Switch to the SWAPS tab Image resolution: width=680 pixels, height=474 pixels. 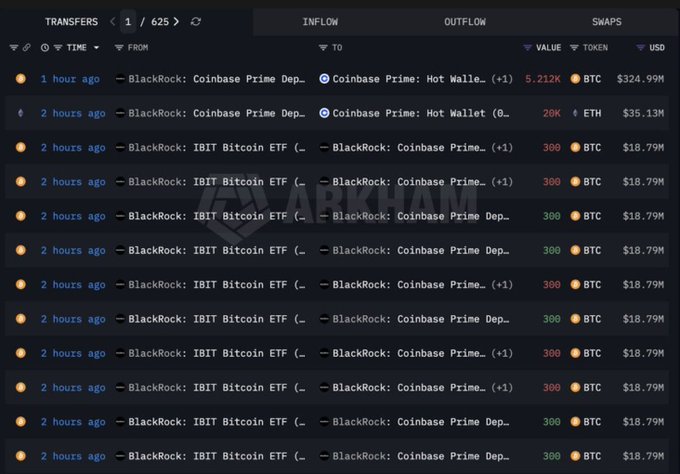click(607, 22)
